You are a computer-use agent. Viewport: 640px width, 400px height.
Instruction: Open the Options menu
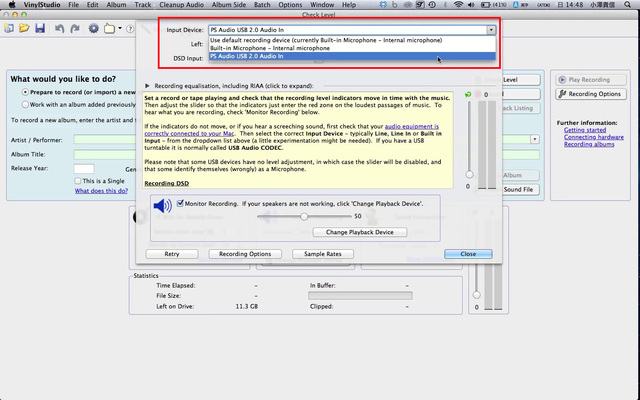pyautogui.click(x=290, y=5)
